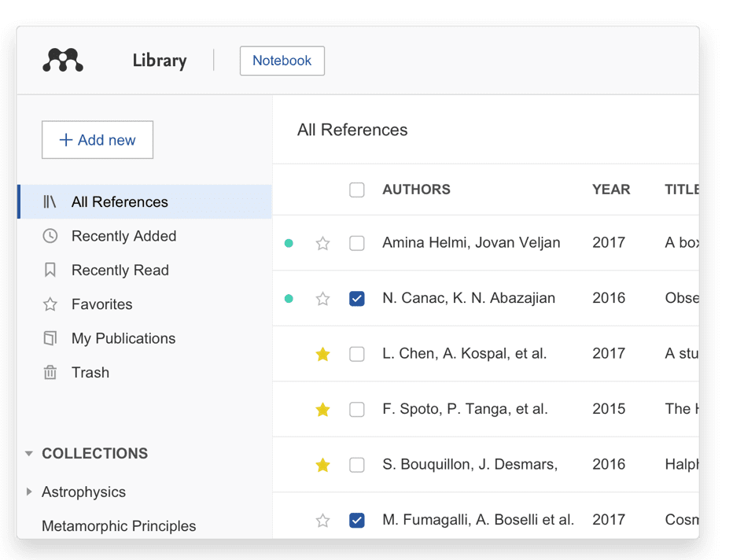Check the F. Spoto row checkbox
733x560 pixels.
(x=357, y=410)
